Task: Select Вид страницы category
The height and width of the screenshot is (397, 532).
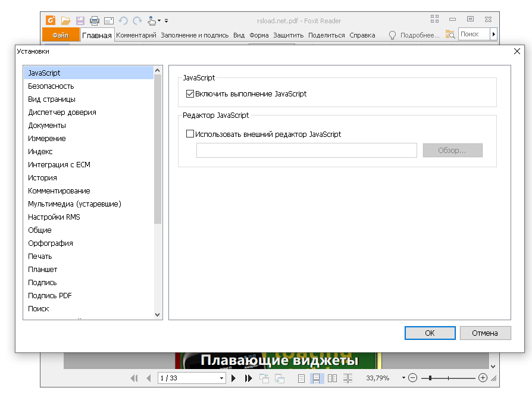Action: point(89,99)
